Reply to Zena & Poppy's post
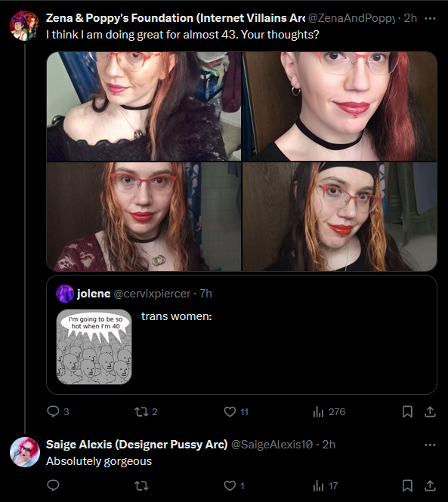Image resolution: width=448 pixels, height=502 pixels. [x=58, y=411]
